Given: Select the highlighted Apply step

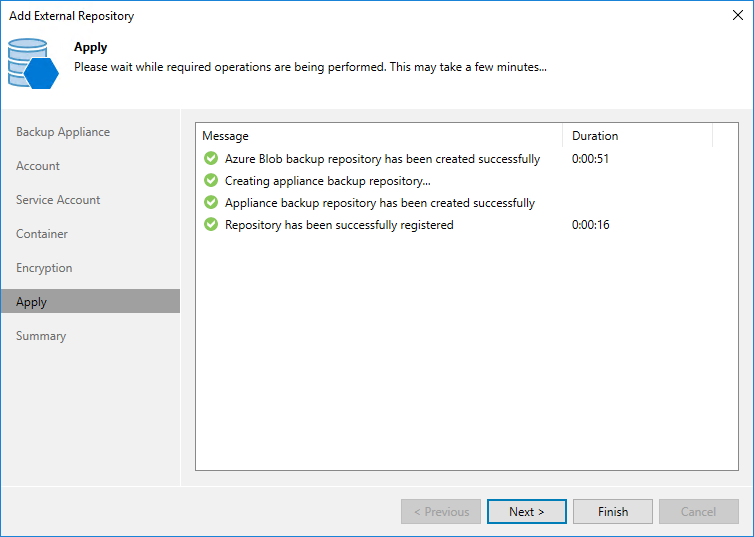Looking at the screenshot, I should pyautogui.click(x=90, y=301).
